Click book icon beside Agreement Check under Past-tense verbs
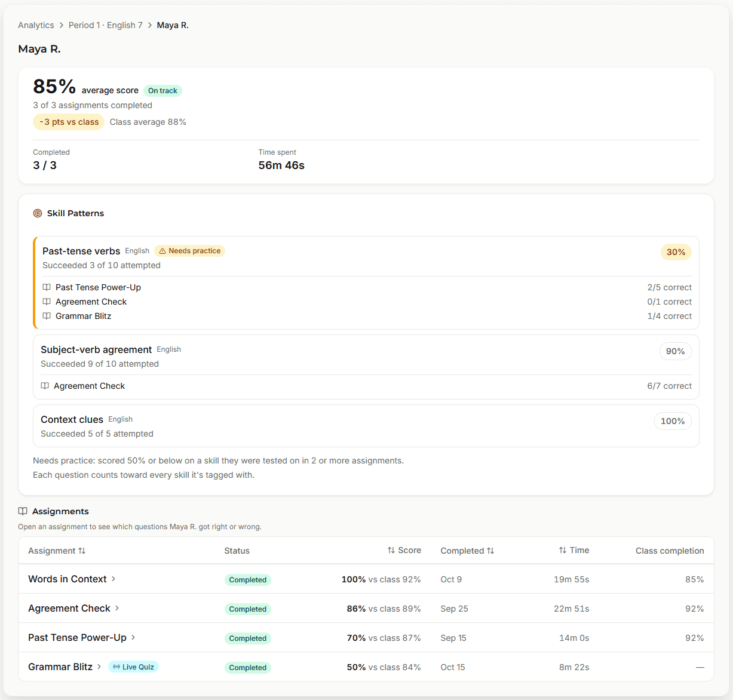733x700 pixels. pos(47,302)
